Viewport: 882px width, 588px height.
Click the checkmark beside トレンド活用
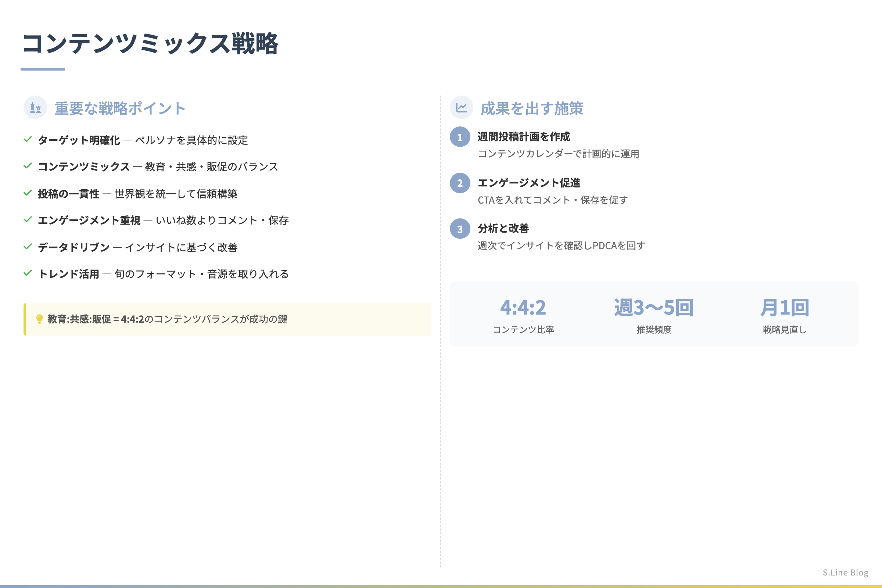[28, 273]
